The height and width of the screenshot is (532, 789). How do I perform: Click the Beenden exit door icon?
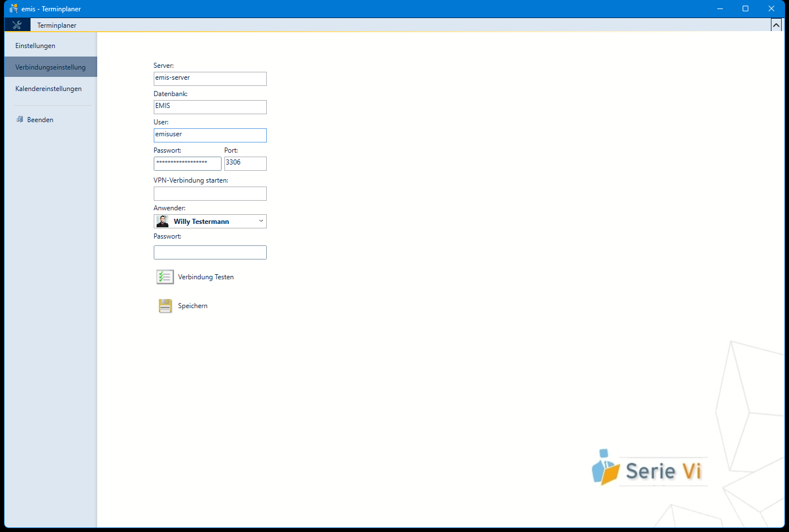point(20,120)
